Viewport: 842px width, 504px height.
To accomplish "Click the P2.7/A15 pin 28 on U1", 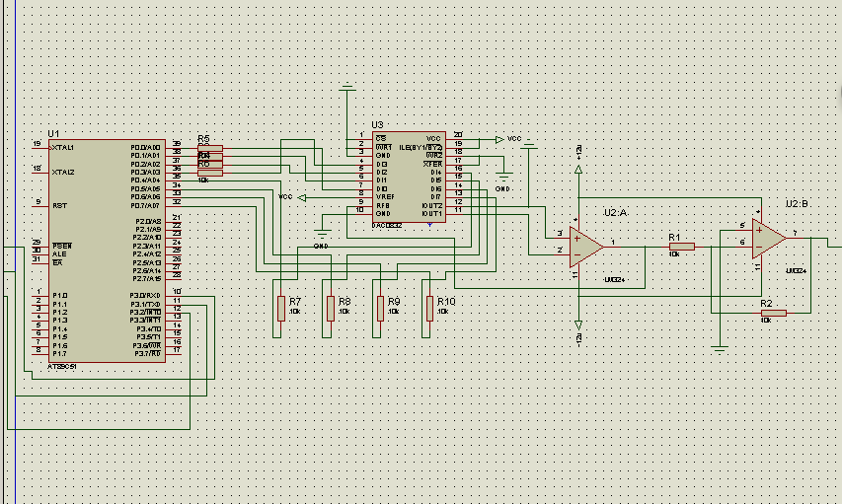I will click(x=174, y=278).
